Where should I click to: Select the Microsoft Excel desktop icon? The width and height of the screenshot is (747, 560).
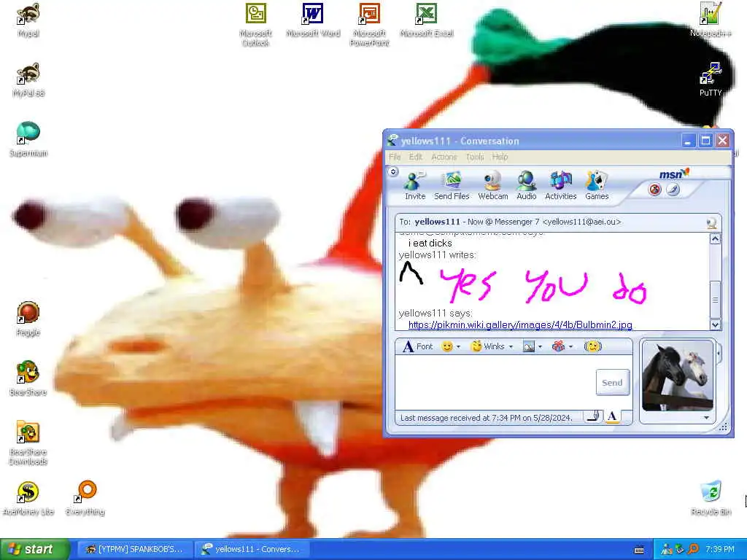426,20
